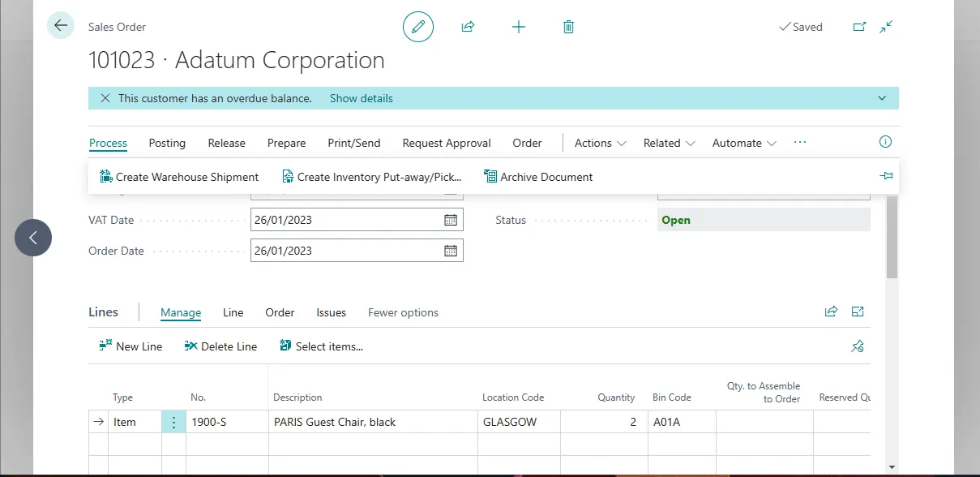Open the Print/Send menu tab
The image size is (980, 477).
(x=354, y=143)
